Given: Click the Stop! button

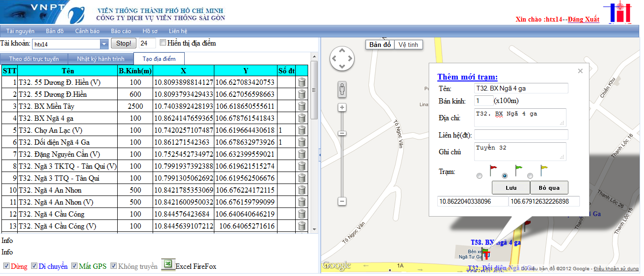Looking at the screenshot, I should [x=124, y=44].
